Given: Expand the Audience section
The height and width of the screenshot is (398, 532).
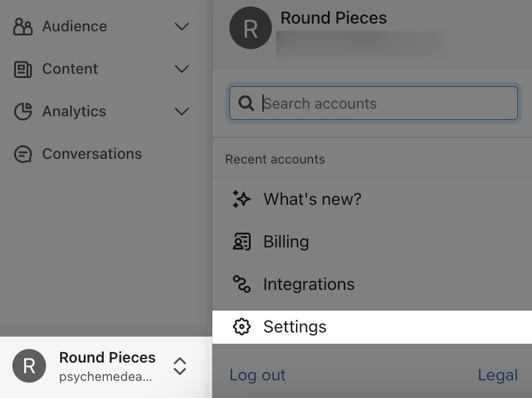Looking at the screenshot, I should coord(181,26).
